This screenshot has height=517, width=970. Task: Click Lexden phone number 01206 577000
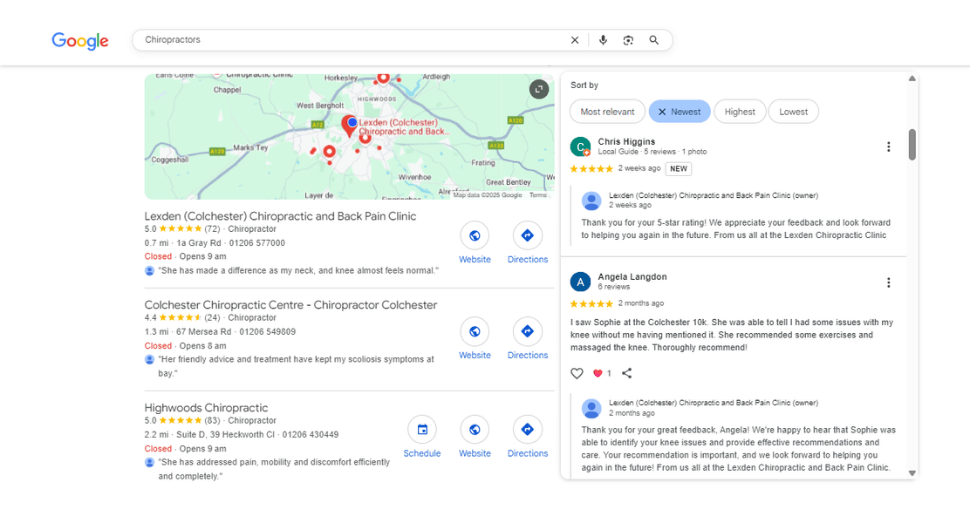tap(257, 243)
